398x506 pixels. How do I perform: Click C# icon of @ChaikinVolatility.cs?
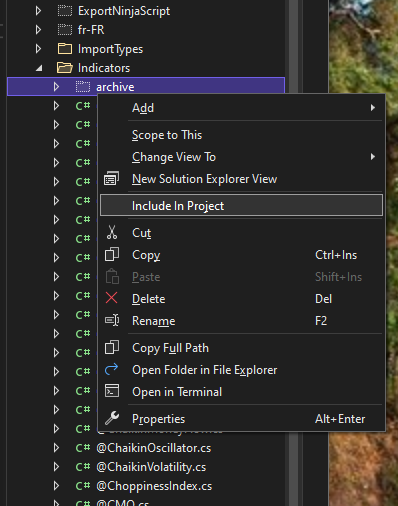[x=83, y=467]
